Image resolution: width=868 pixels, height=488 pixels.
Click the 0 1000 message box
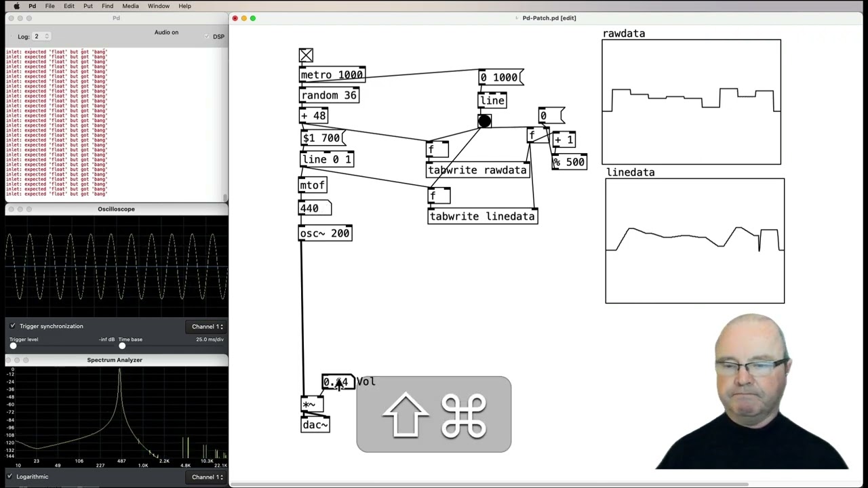(x=501, y=77)
